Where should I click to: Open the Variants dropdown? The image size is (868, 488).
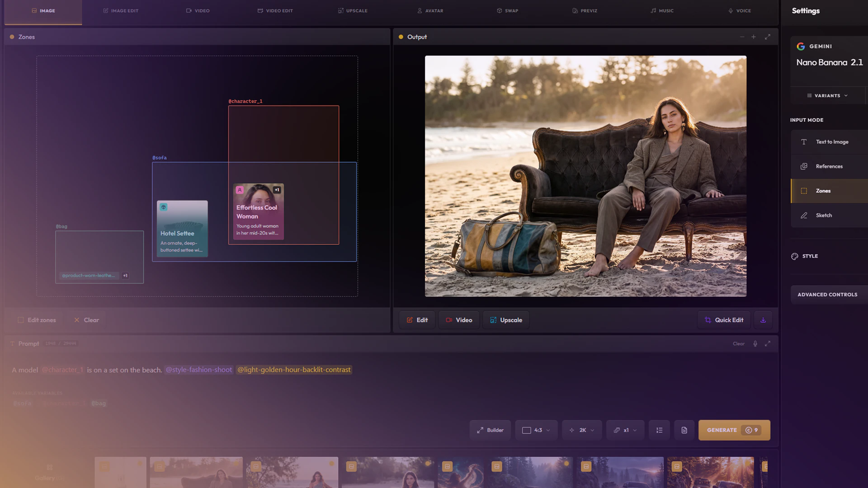pyautogui.click(x=828, y=96)
